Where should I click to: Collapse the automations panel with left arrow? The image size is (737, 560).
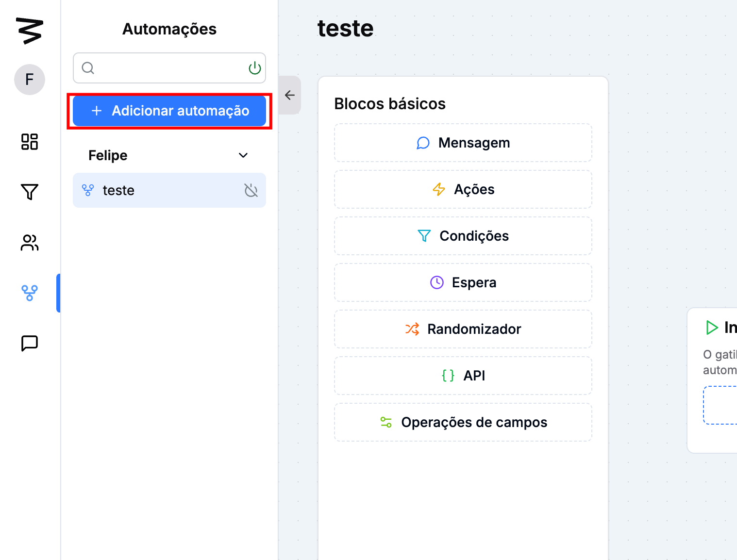290,95
